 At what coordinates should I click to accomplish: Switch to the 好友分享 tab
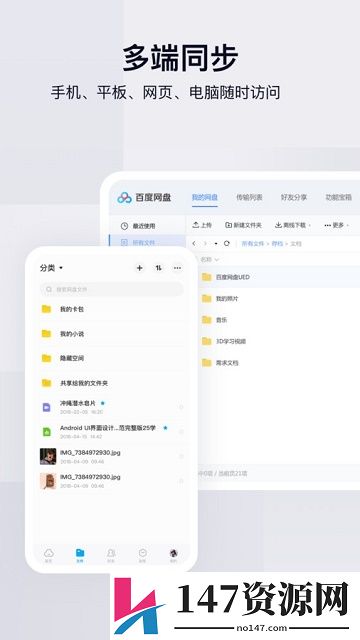(293, 198)
